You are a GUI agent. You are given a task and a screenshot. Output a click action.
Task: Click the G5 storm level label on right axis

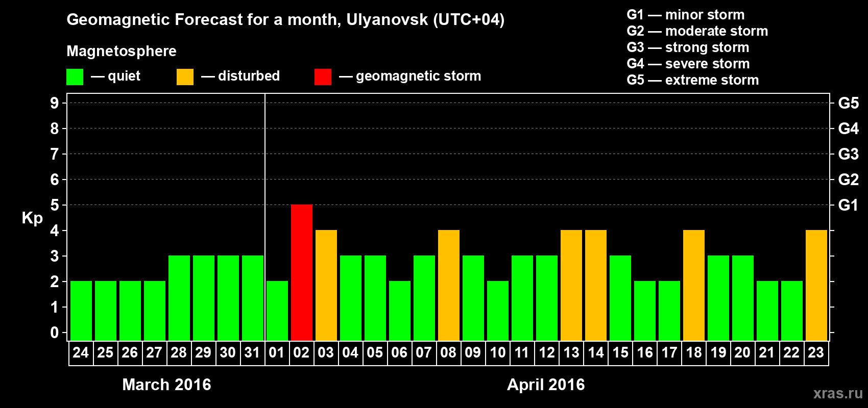tap(848, 103)
